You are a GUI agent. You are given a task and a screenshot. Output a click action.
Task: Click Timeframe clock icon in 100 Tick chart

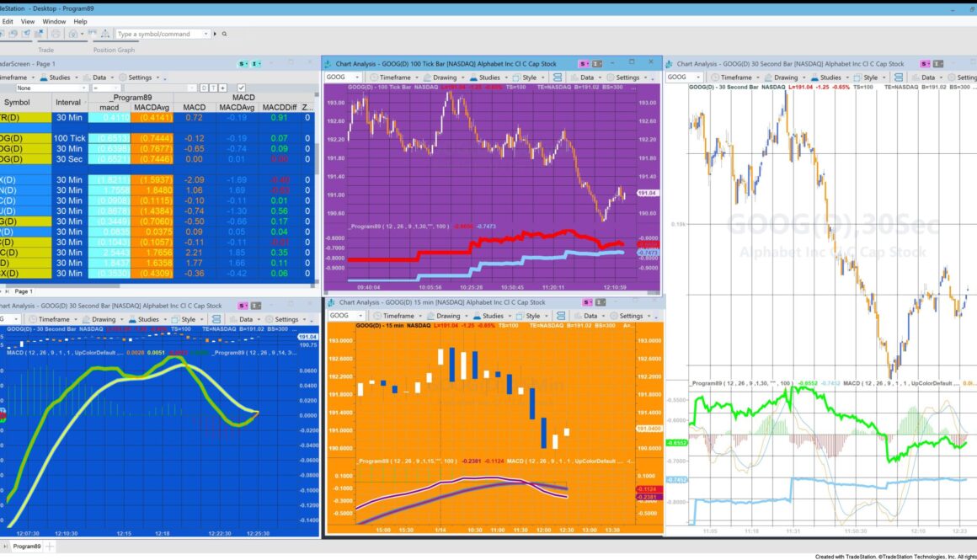[x=374, y=77]
